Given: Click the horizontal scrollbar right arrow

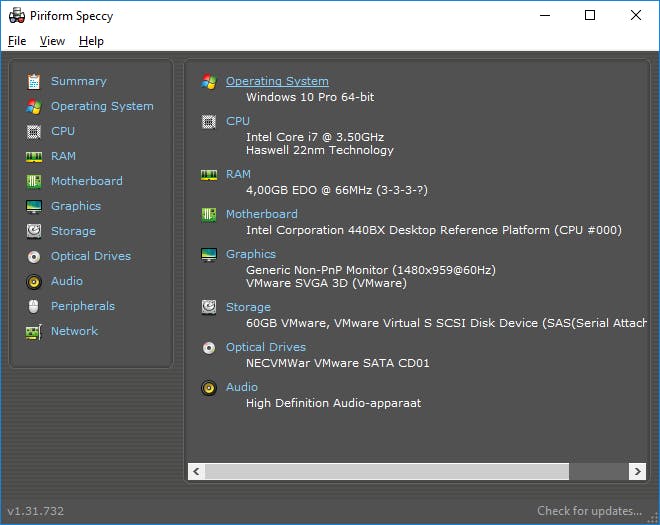Looking at the screenshot, I should [637, 472].
